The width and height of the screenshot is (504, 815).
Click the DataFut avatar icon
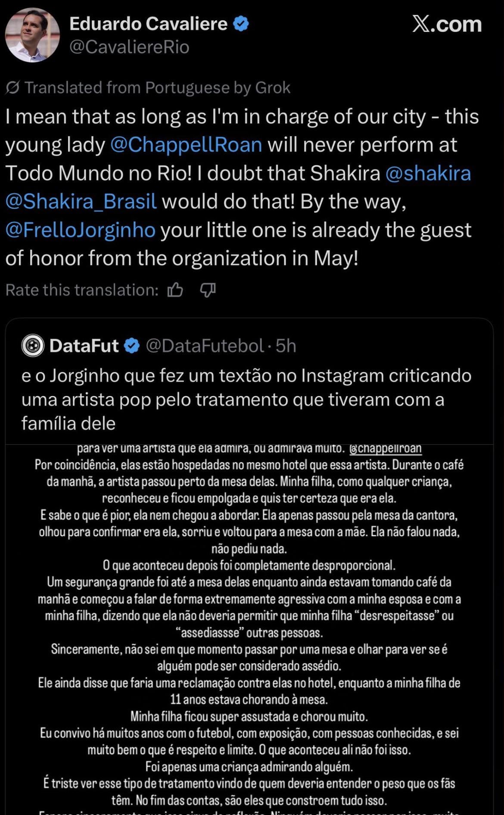[33, 346]
